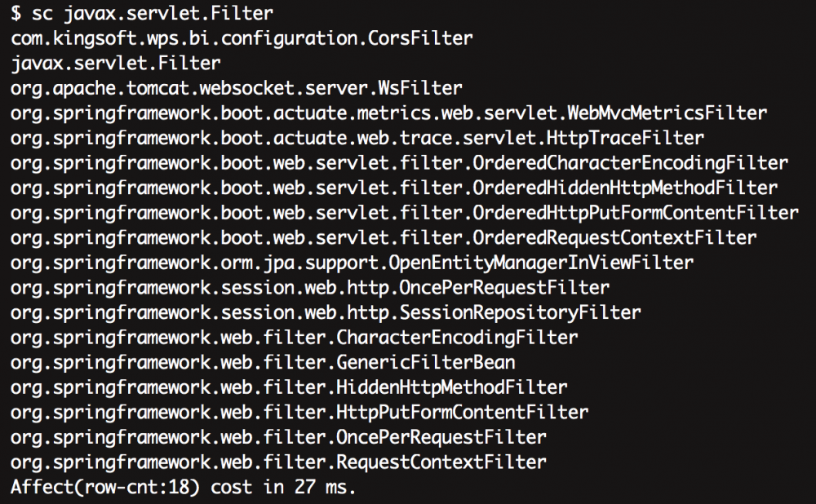The height and width of the screenshot is (504, 816).
Task: Click the web.filter.HiddenHttpMethodFilter line
Action: [289, 387]
